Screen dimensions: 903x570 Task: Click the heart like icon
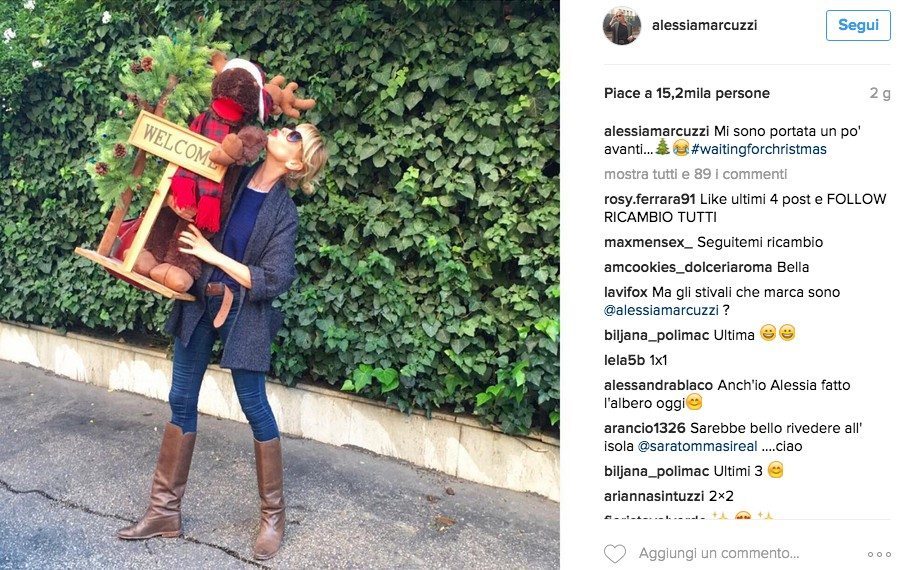[614, 553]
